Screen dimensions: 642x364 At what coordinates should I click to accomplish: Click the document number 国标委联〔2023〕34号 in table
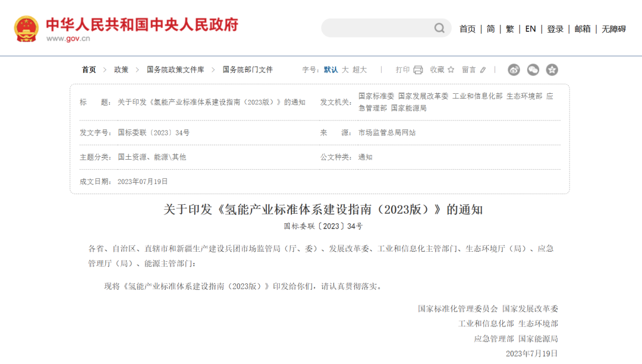153,133
